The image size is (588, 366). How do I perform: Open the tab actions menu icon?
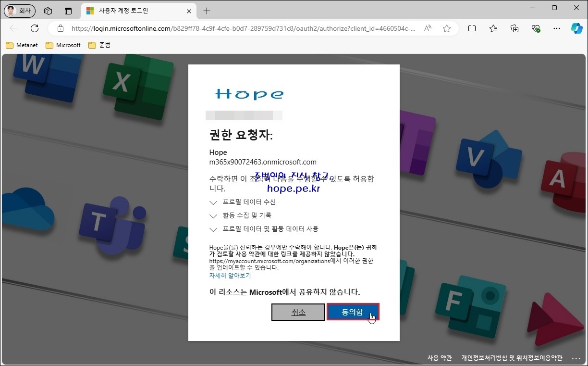point(68,11)
